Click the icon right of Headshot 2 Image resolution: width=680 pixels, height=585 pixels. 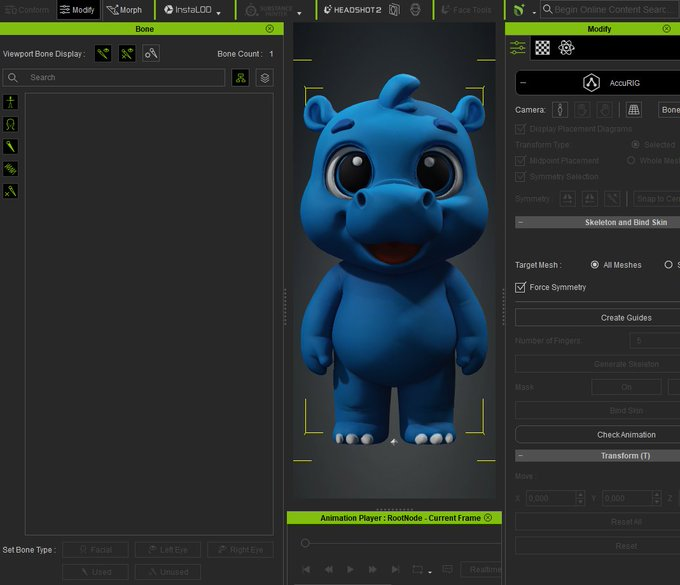tap(394, 10)
